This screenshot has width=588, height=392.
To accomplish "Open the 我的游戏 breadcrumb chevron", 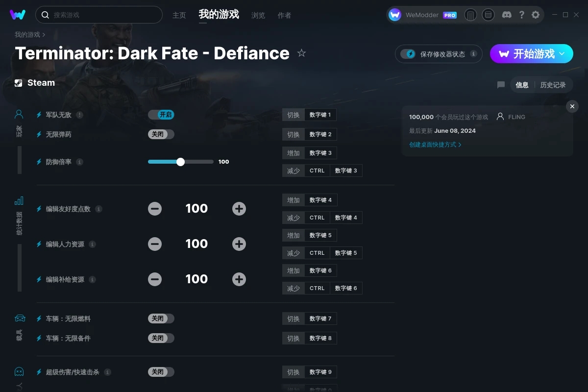I will pyautogui.click(x=44, y=35).
